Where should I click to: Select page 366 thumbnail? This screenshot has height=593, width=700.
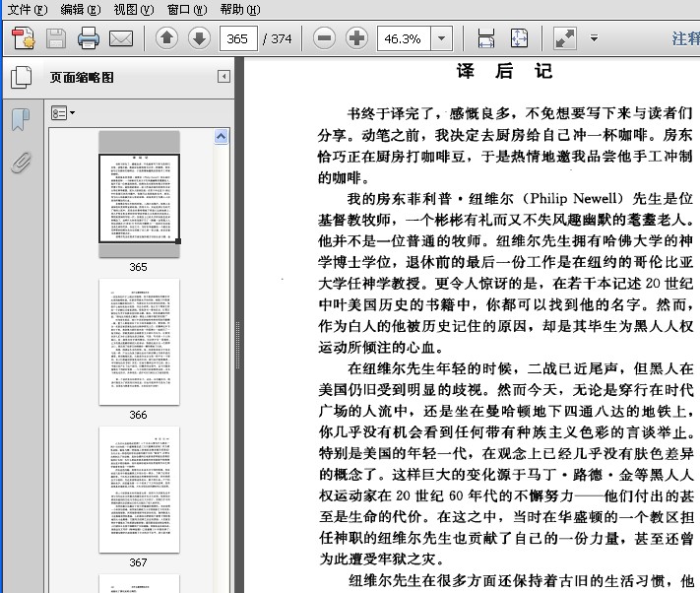point(139,341)
